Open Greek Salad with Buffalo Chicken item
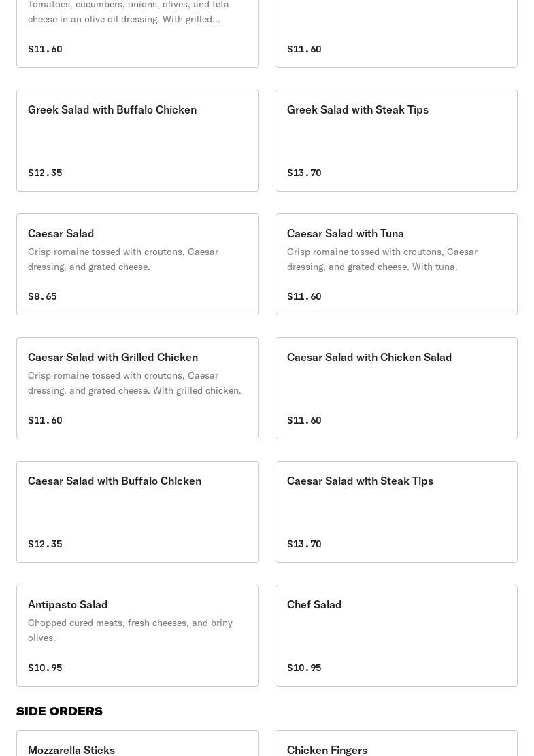This screenshot has height=756, width=534. point(137,141)
